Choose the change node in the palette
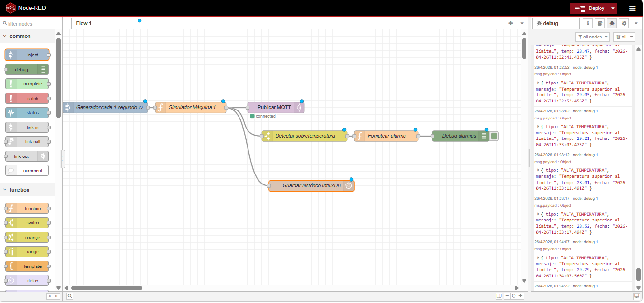 coord(27,238)
